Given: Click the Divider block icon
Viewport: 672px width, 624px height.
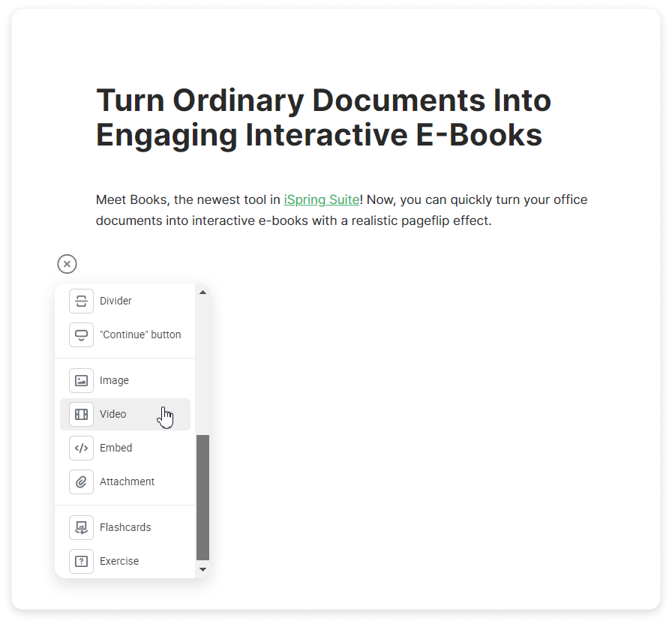Looking at the screenshot, I should pos(81,301).
